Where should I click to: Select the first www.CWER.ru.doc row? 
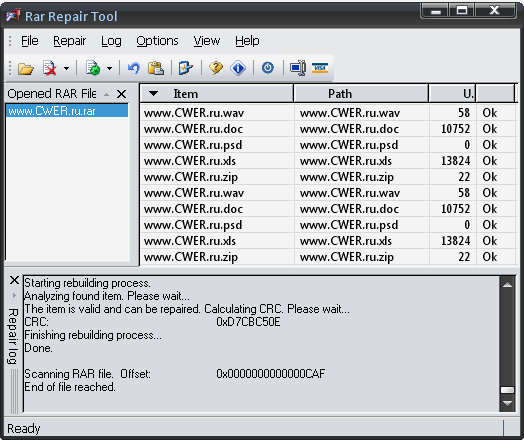327,129
